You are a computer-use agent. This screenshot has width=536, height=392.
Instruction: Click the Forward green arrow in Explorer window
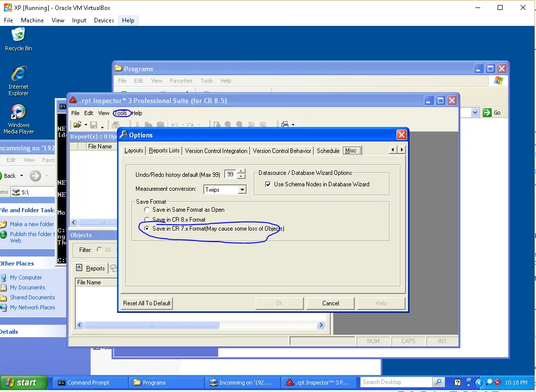coord(35,176)
